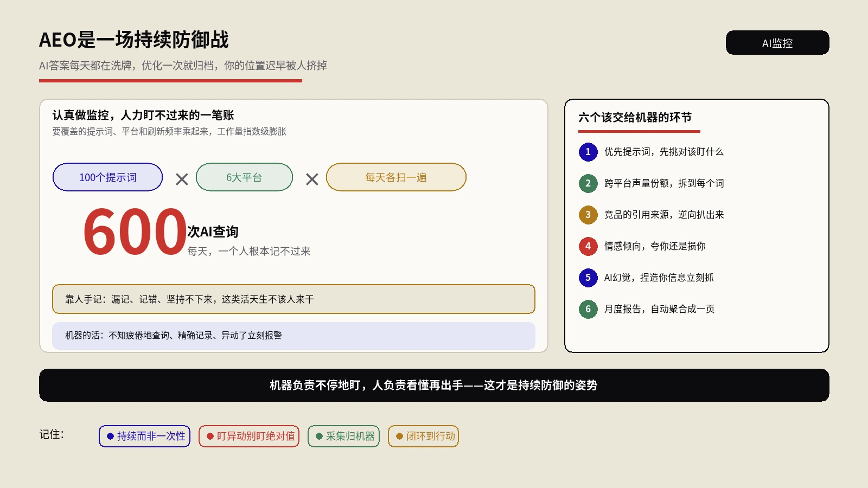Click the black 机器负责不停地盯 banner
Image resolution: width=868 pixels, height=488 pixels.
pyautogui.click(x=434, y=386)
